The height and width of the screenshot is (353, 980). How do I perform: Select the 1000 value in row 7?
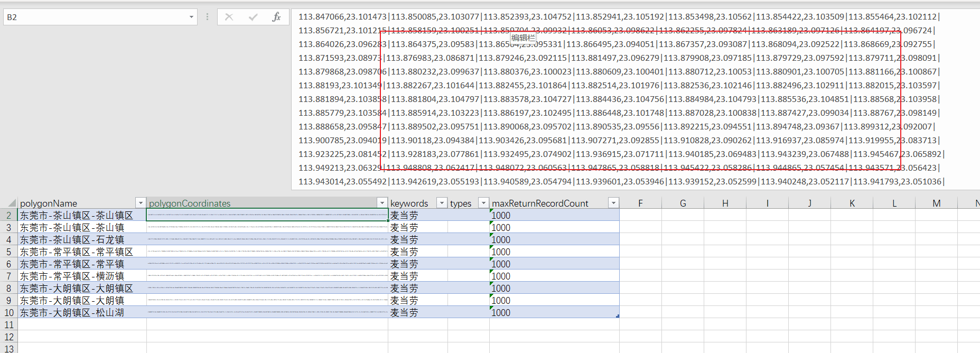point(554,276)
